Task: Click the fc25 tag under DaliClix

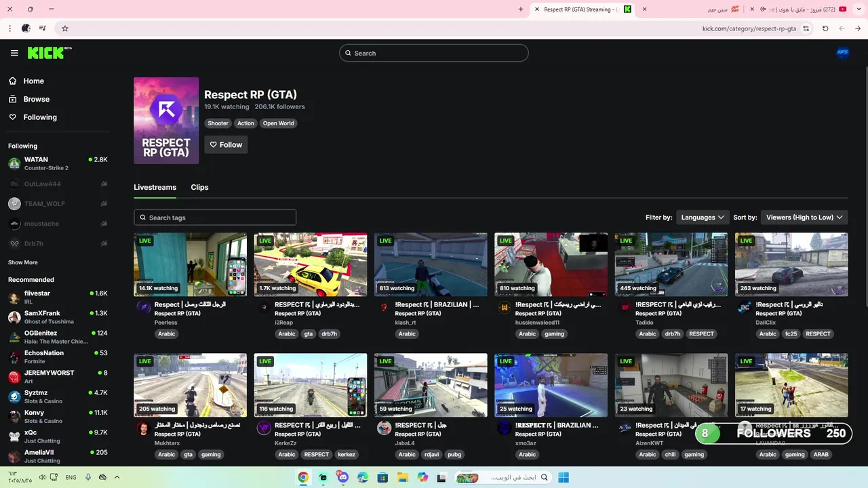Action: [791, 333]
